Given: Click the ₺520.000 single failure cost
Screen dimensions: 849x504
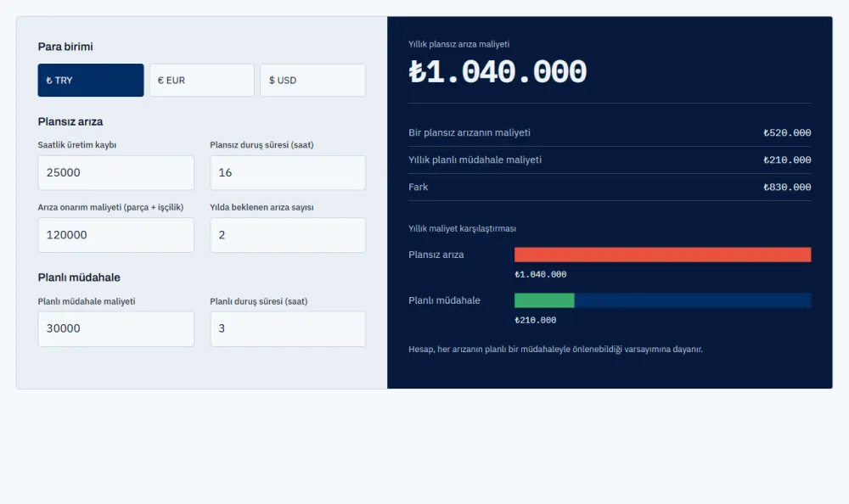Looking at the screenshot, I should (787, 132).
